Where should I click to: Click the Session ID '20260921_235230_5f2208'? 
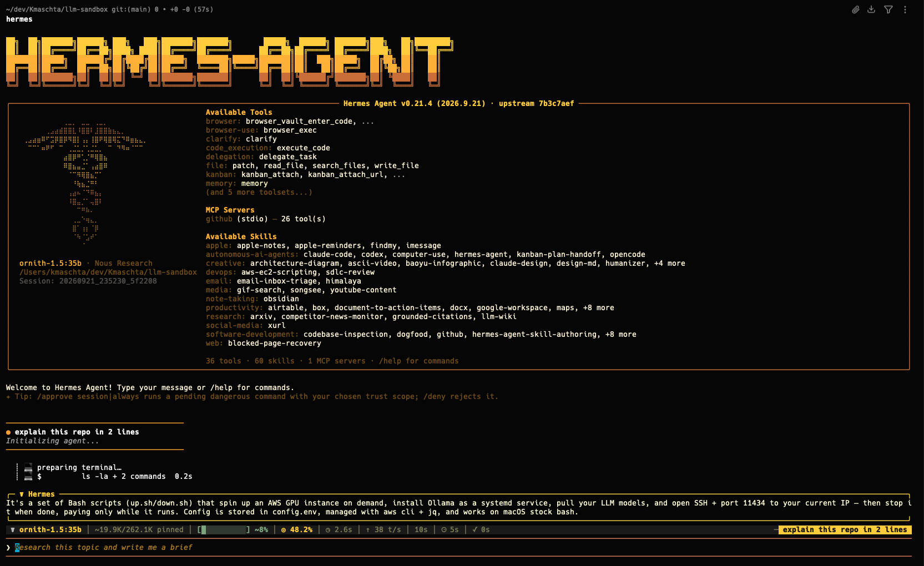[108, 281]
